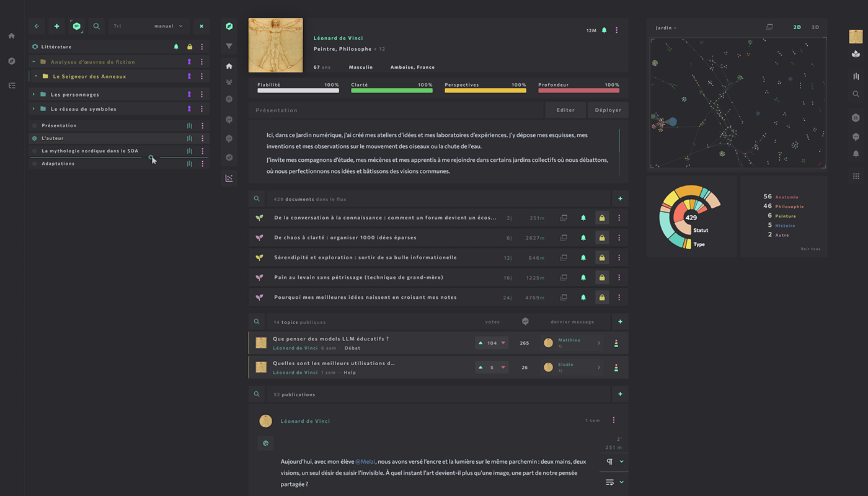The image size is (868, 496).
Task: Click the compass icon in far-left sidebar
Action: (12, 61)
